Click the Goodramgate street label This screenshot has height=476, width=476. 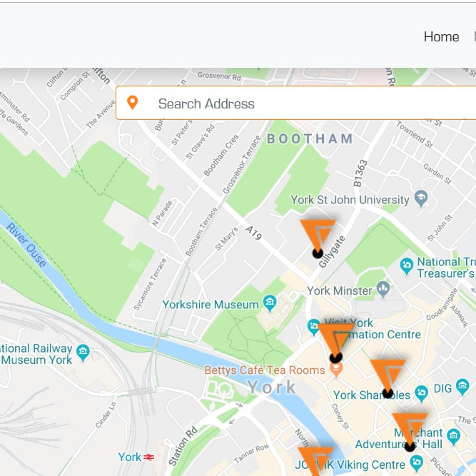pyautogui.click(x=442, y=304)
